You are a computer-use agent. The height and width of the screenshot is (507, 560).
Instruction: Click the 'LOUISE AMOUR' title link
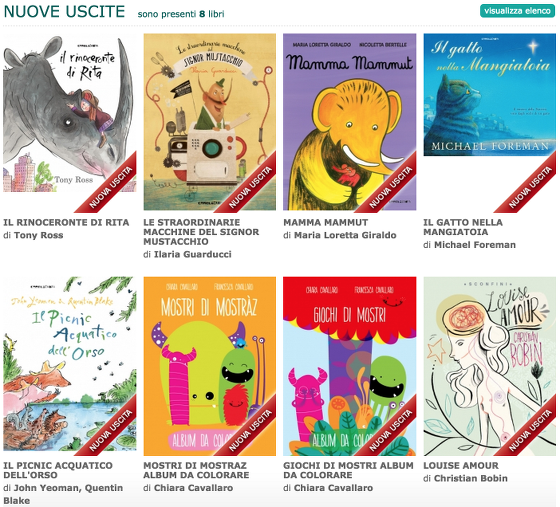tap(461, 466)
